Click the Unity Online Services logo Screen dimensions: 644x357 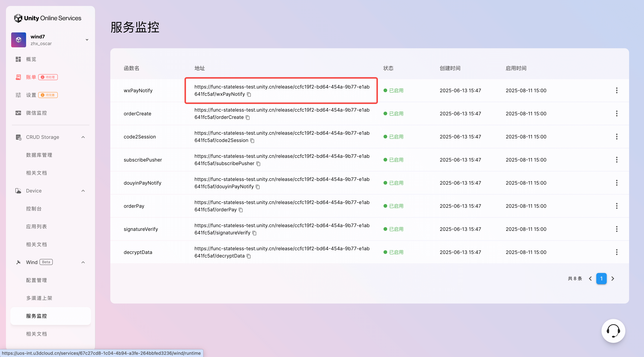tap(48, 18)
